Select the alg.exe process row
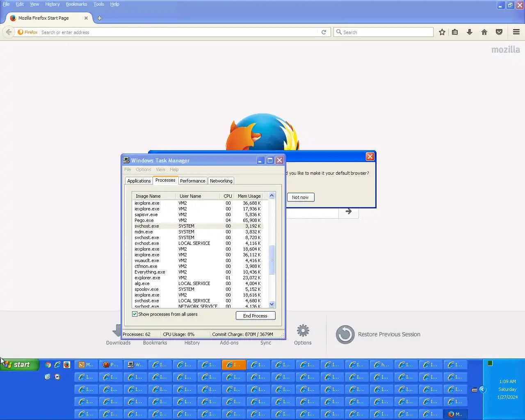The height and width of the screenshot is (420, 525). (x=197, y=283)
